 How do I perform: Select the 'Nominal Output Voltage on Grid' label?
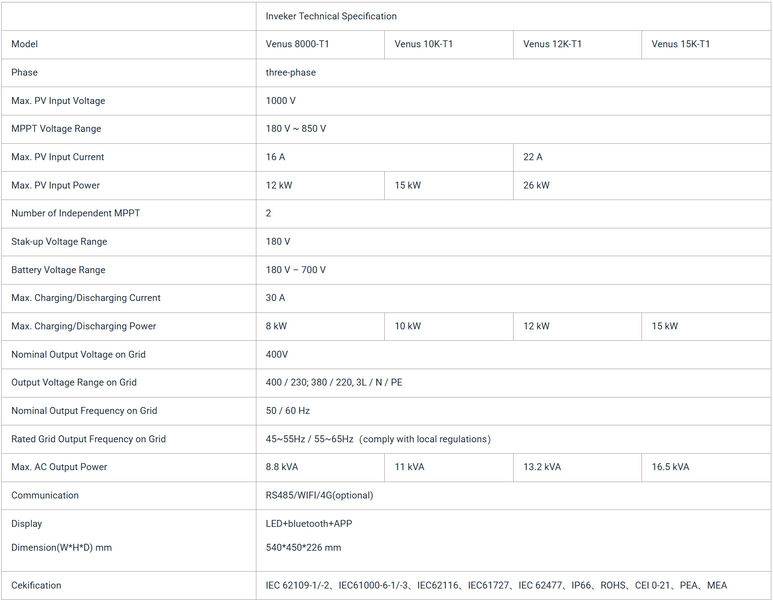(78, 354)
